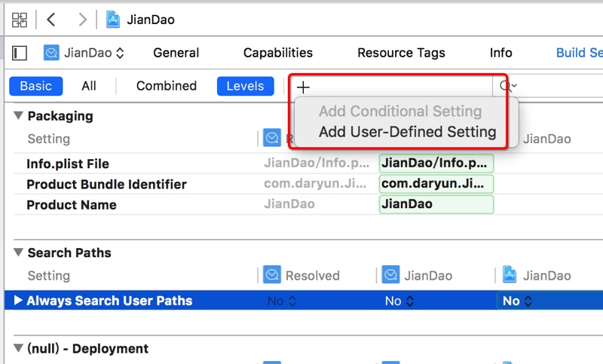The width and height of the screenshot is (603, 364).
Task: Click the related items grid icon
Action: 20,20
